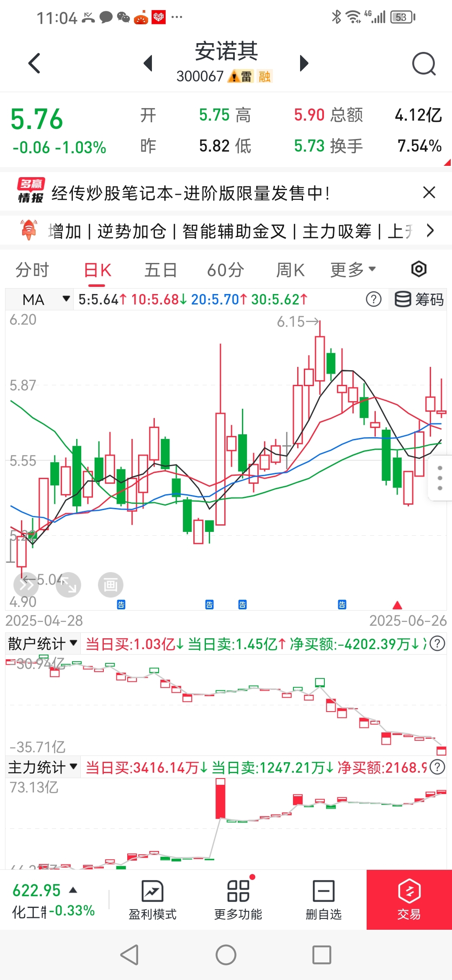Viewport: 452px width, 980px height.
Task: Switch to 60分 tab
Action: coord(226,270)
